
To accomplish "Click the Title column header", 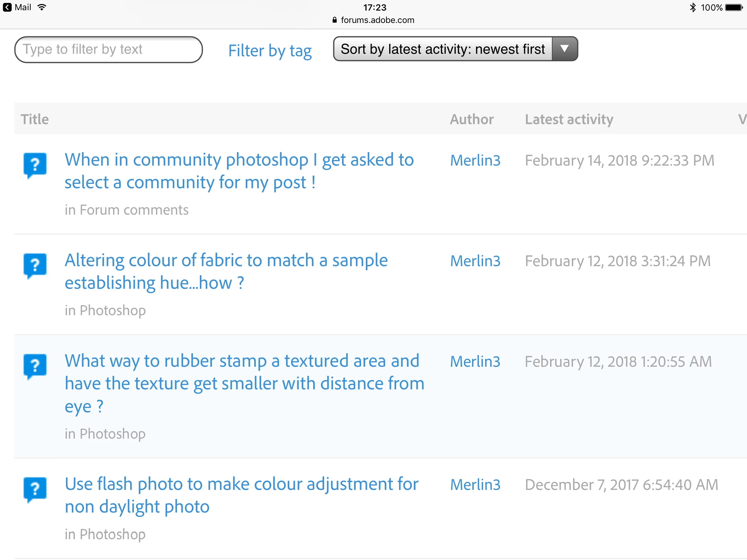I will (35, 119).
